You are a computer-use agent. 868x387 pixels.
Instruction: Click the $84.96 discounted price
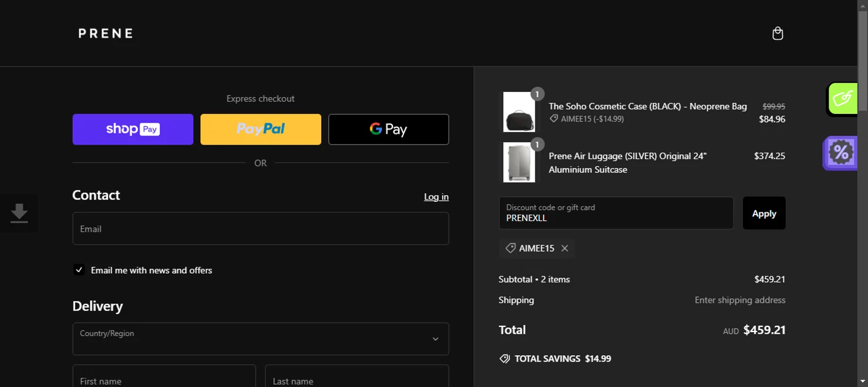point(772,119)
